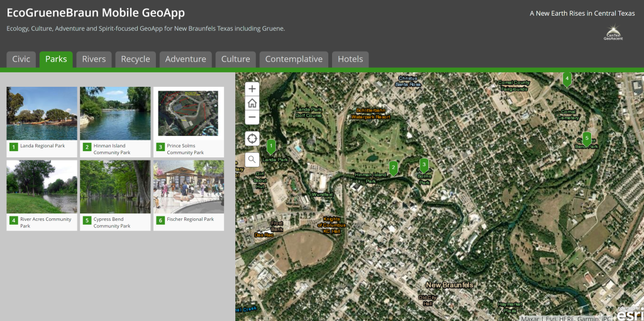Viewport: 644px width, 321px height.
Task: Click the River Acres Community Park title
Action: pos(45,223)
